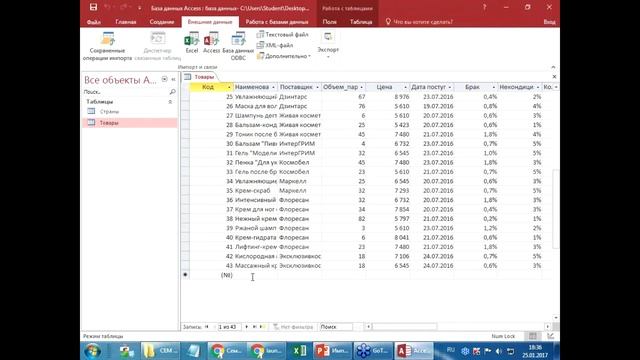Click the RU language indicator

pos(451,350)
